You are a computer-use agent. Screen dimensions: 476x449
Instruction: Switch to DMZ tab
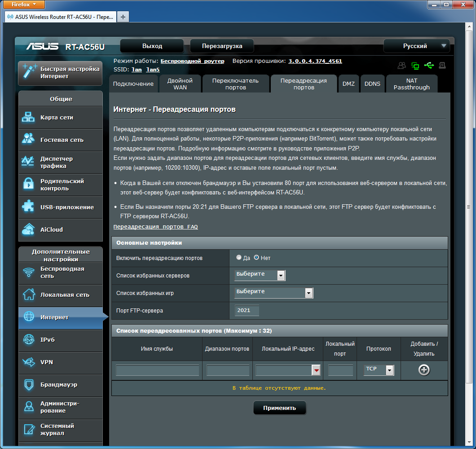(348, 84)
